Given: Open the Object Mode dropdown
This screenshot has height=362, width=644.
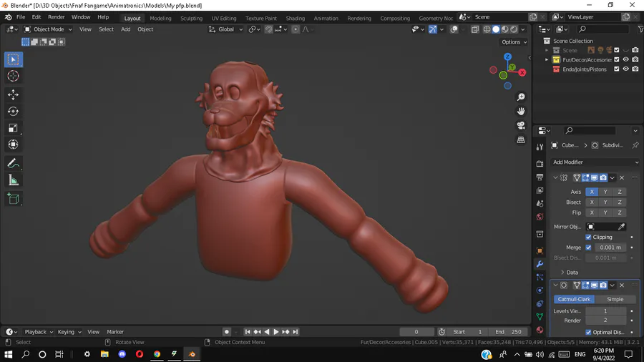Looking at the screenshot, I should pyautogui.click(x=48, y=29).
